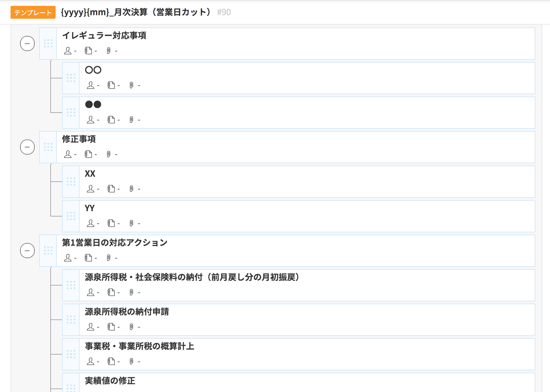
Task: Click the #90 template number
Action: point(224,12)
